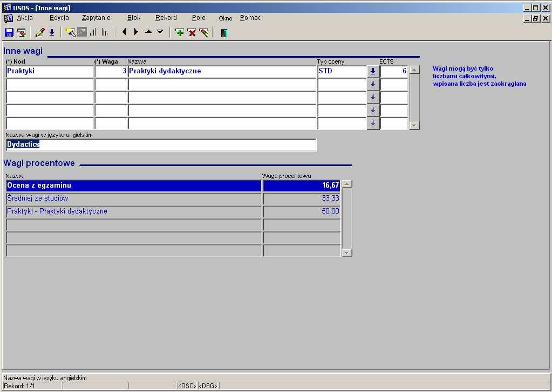552x392 pixels.
Task: Click the Kod field containing Praktyki
Action: [x=50, y=71]
